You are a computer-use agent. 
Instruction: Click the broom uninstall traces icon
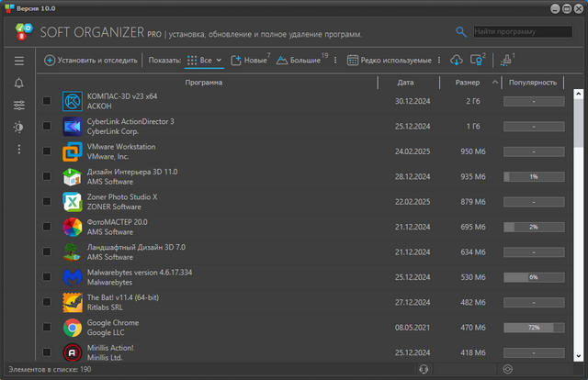click(507, 61)
